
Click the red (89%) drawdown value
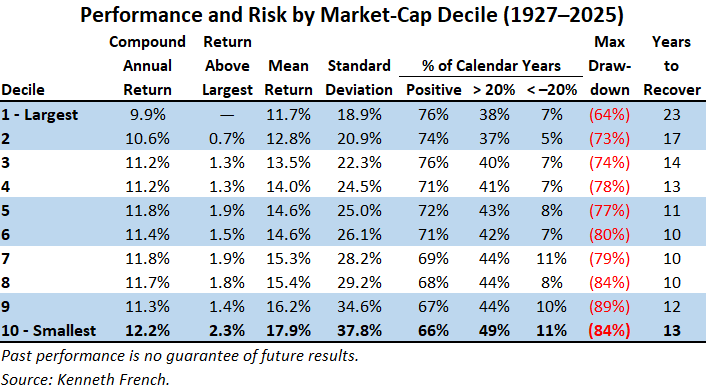[x=609, y=307]
